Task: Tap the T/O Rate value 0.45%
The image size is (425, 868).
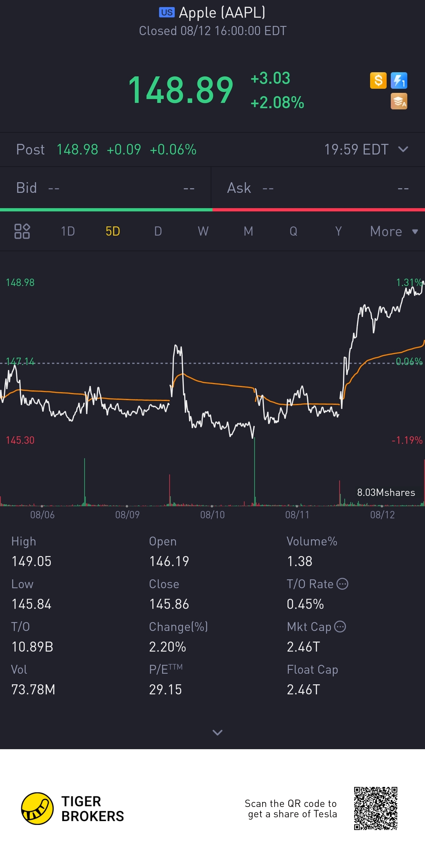Action: coord(305,604)
